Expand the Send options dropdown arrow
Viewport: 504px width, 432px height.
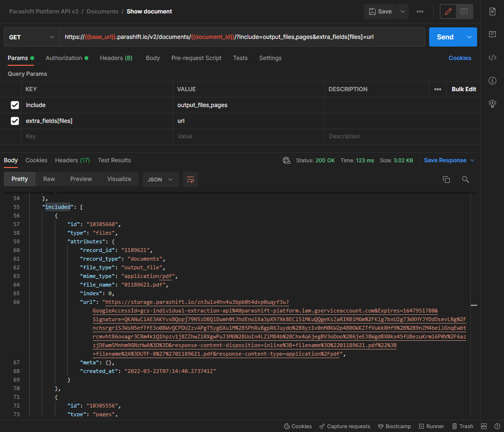pos(469,37)
